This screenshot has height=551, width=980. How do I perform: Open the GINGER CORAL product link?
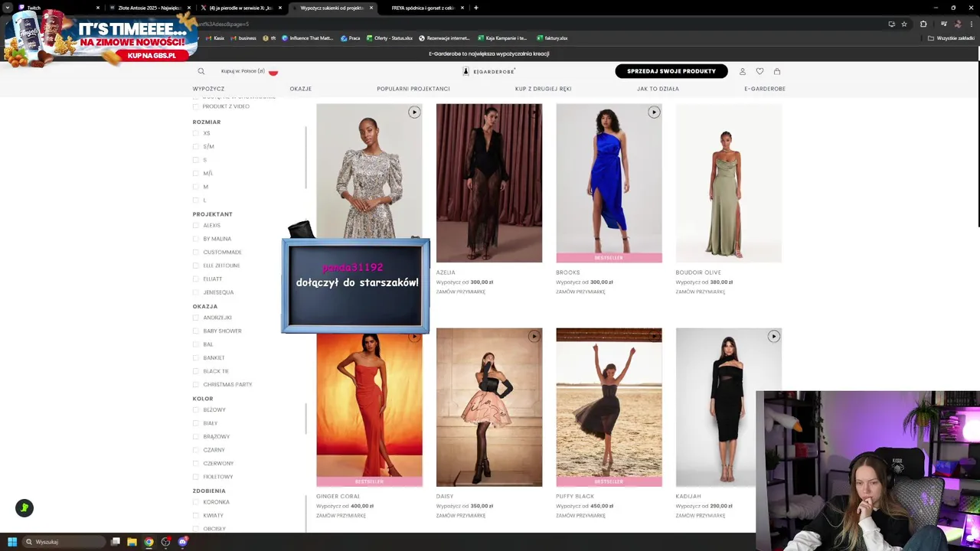(x=338, y=496)
